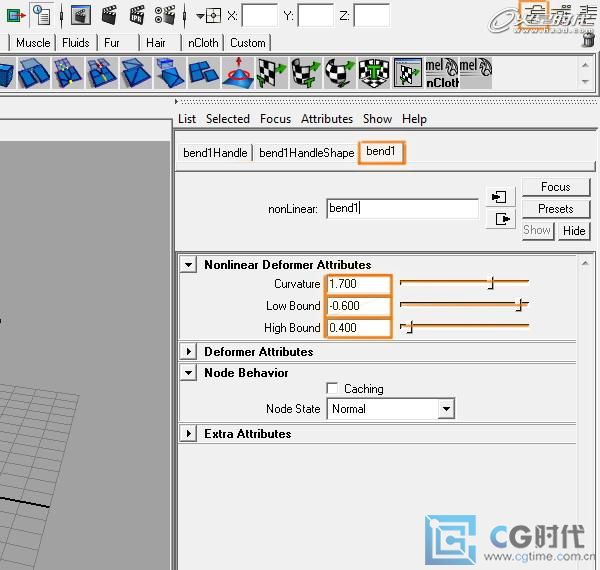Click the blue cube shelf icon
Viewport: 600px width, 570px height.
point(7,73)
